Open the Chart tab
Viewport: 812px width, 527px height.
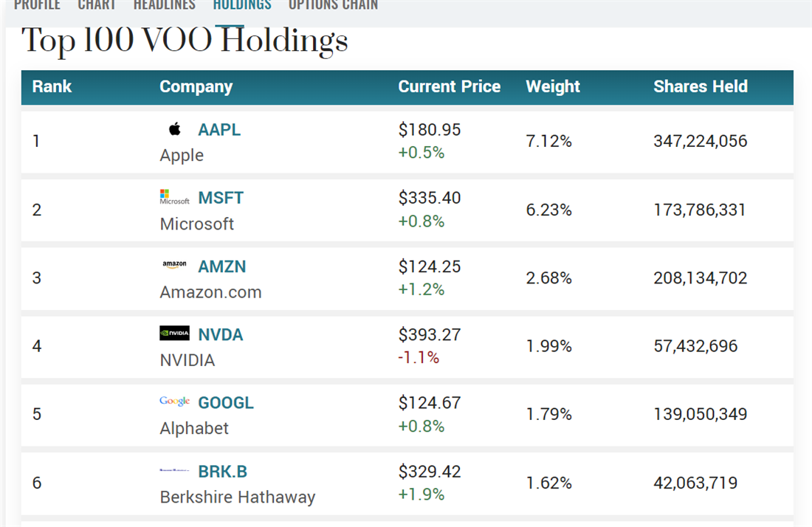97,5
